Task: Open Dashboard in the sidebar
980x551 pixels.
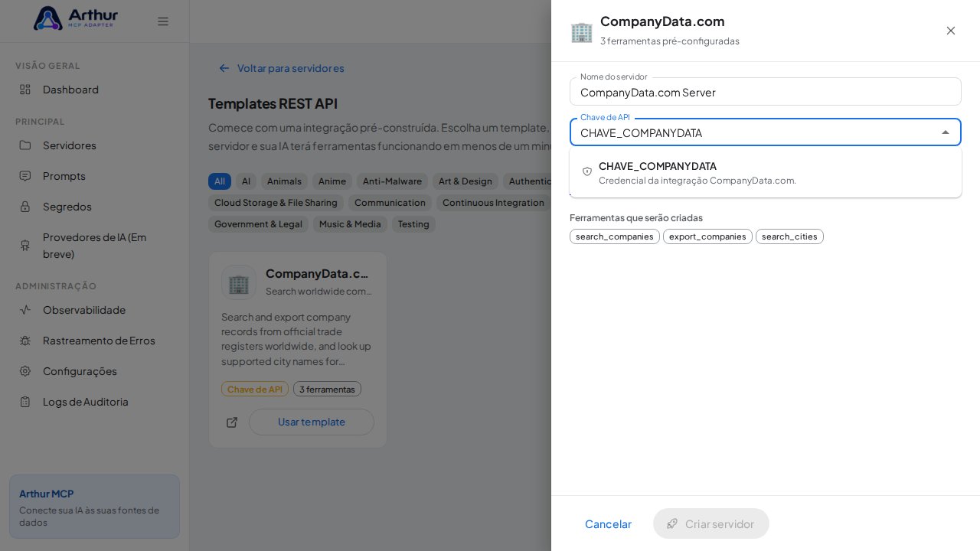Action: tap(94, 90)
